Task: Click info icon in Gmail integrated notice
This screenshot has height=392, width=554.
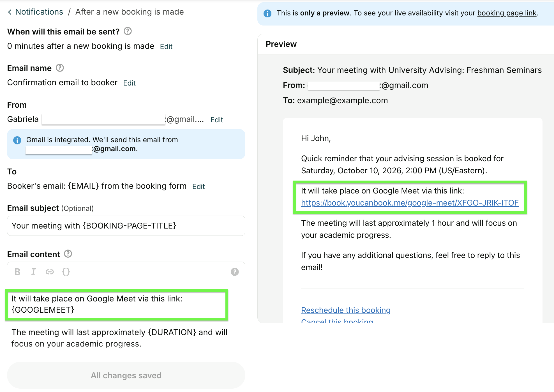Action: pos(17,140)
